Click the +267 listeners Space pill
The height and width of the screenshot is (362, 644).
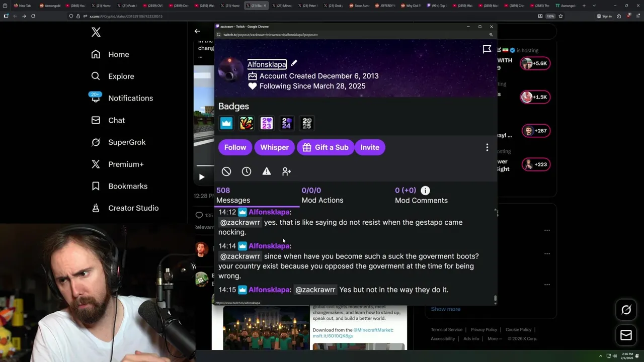click(x=535, y=131)
